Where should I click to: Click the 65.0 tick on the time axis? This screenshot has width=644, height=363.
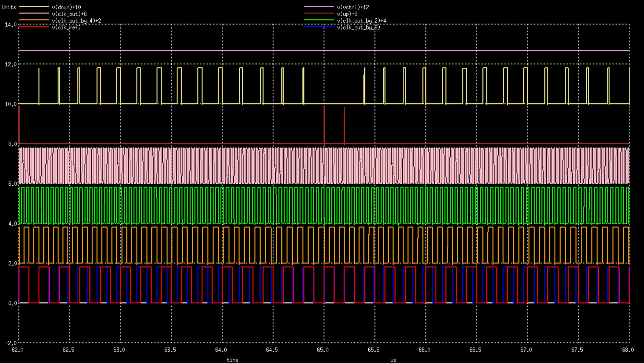click(323, 350)
